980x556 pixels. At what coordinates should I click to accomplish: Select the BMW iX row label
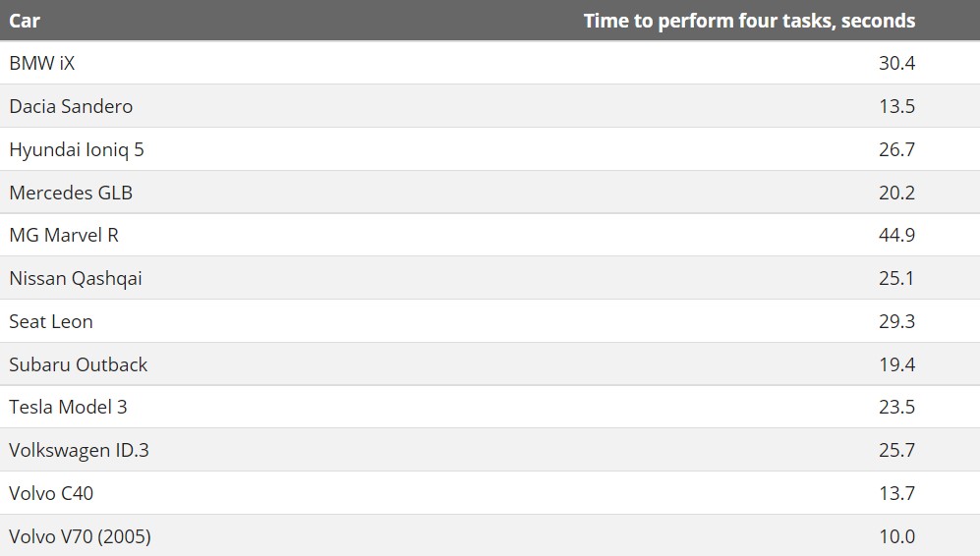42,63
